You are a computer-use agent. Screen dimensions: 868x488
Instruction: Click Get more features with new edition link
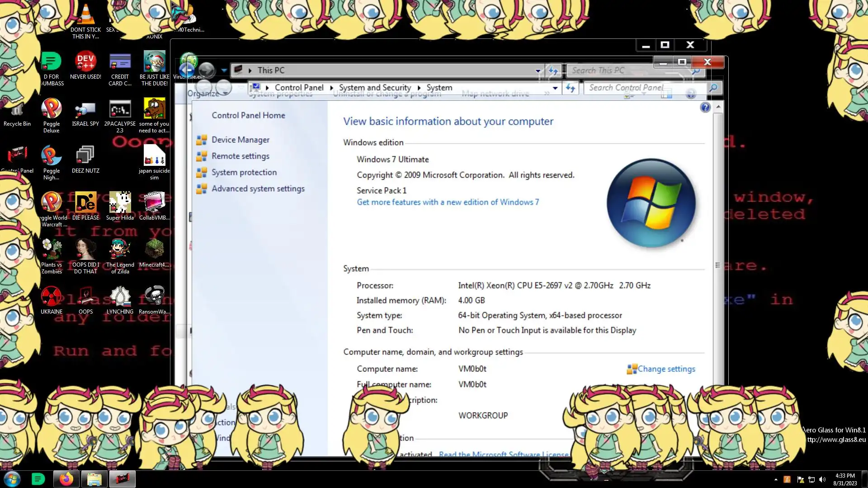click(448, 202)
